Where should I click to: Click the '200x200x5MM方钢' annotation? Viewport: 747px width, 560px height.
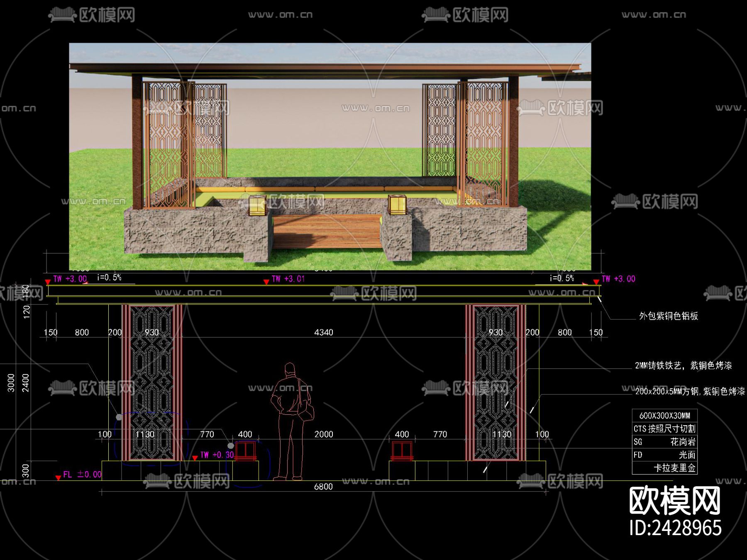click(x=666, y=391)
